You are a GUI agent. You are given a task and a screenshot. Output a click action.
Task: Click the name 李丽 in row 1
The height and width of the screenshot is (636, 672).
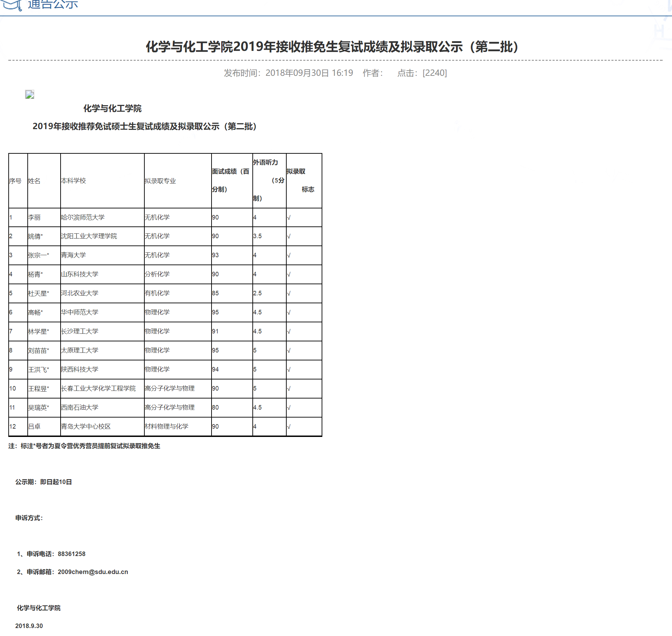coord(34,217)
